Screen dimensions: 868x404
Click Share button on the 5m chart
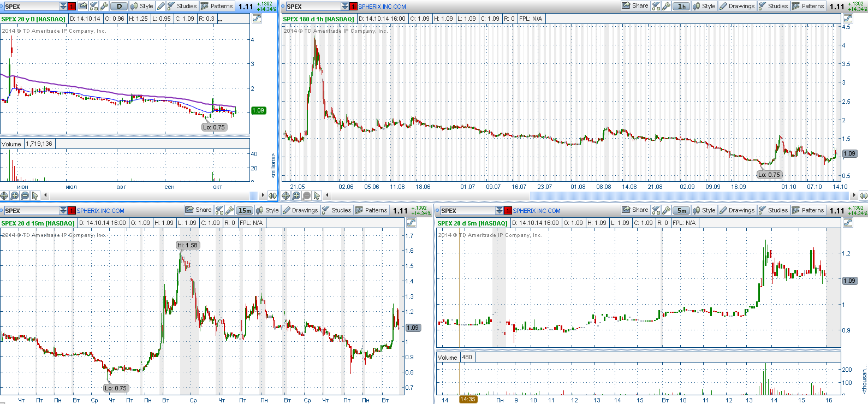point(635,210)
